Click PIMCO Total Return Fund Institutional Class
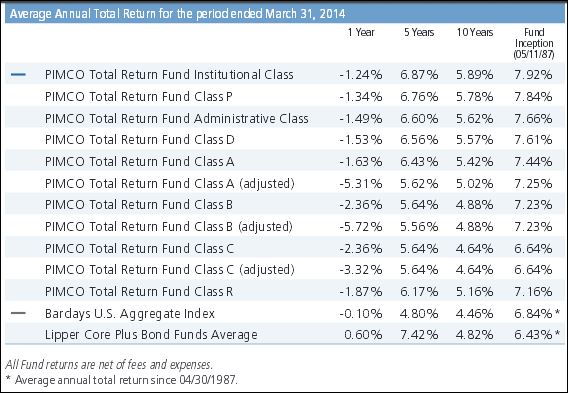This screenshot has height=393, width=568. pyautogui.click(x=169, y=75)
